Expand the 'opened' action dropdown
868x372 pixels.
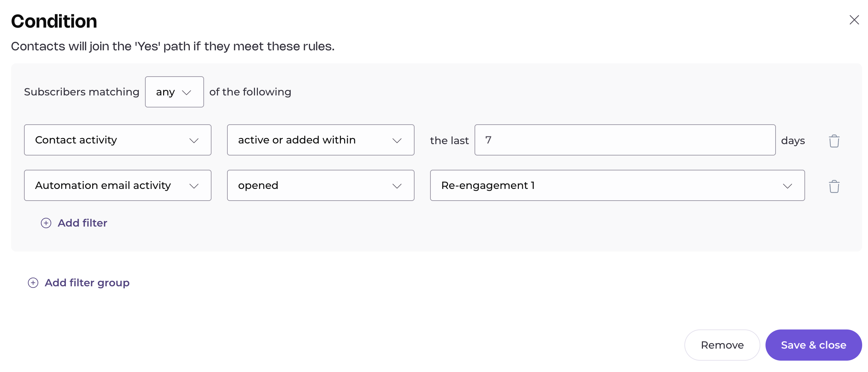(320, 185)
